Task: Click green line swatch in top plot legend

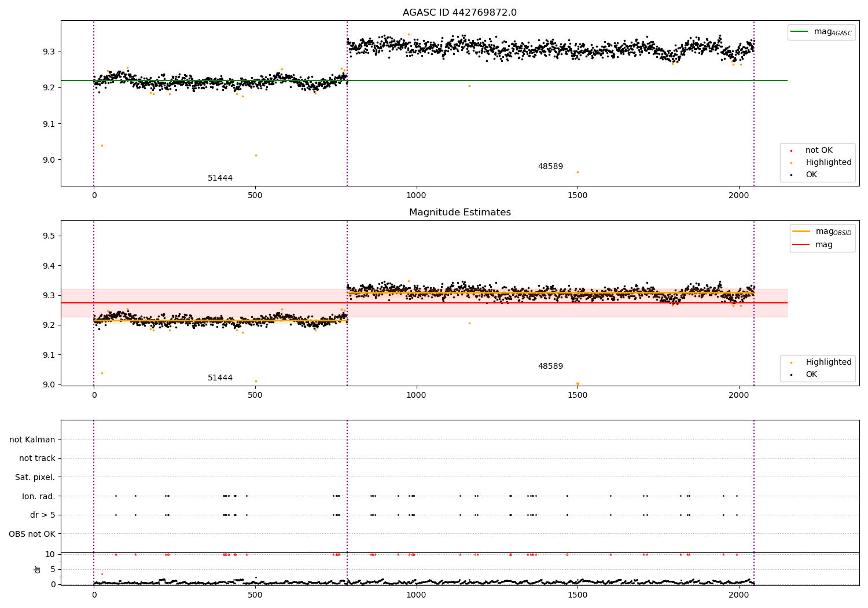Action: (x=799, y=32)
